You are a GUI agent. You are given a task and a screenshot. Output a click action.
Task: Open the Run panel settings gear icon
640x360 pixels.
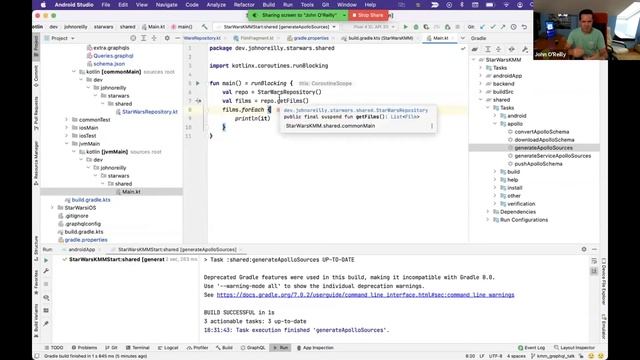tap(584, 249)
